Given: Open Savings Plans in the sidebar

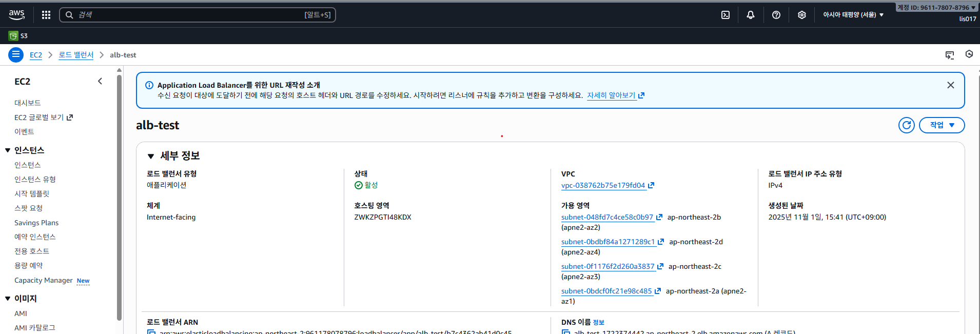Looking at the screenshot, I should [x=36, y=223].
